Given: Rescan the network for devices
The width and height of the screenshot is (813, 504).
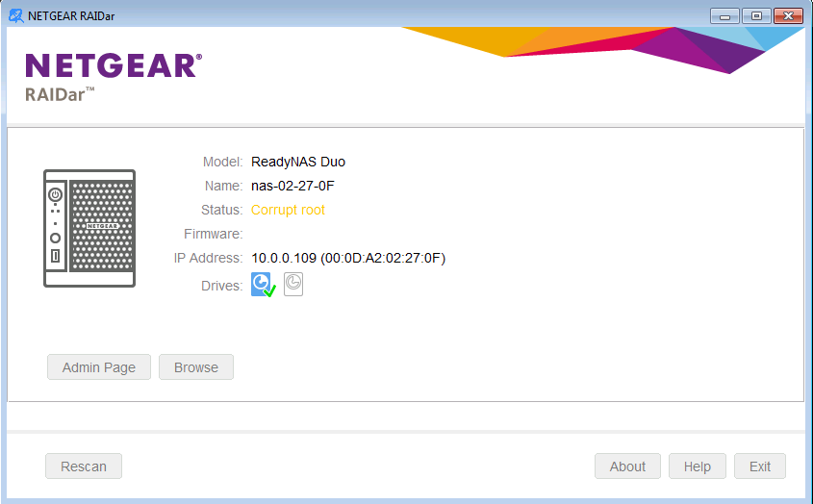Looking at the screenshot, I should 84,466.
